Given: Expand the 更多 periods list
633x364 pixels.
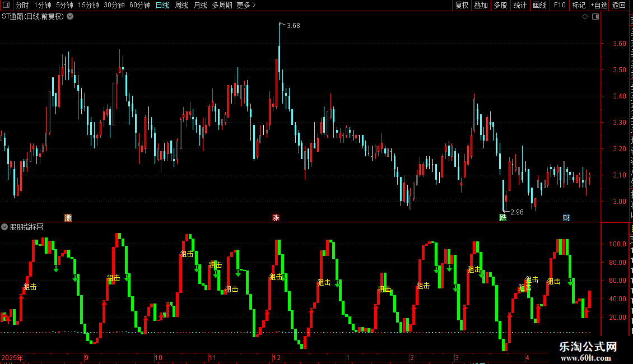Looking at the screenshot, I should click(x=246, y=5).
